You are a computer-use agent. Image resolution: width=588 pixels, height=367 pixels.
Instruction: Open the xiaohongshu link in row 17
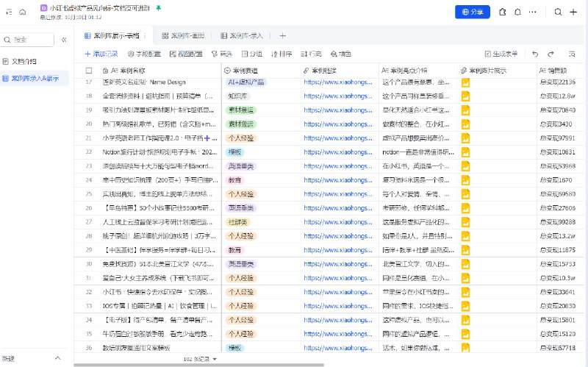338,82
